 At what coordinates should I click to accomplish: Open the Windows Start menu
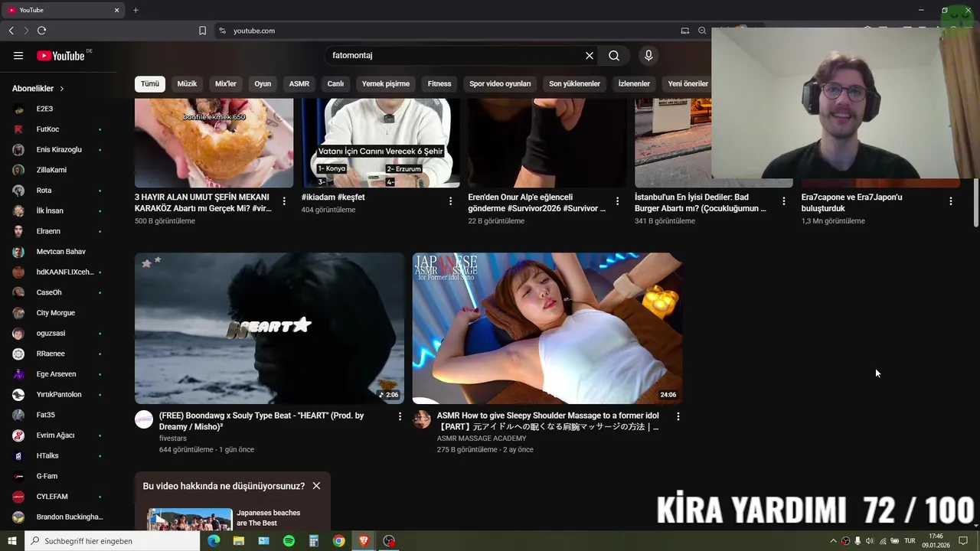pyautogui.click(x=12, y=541)
